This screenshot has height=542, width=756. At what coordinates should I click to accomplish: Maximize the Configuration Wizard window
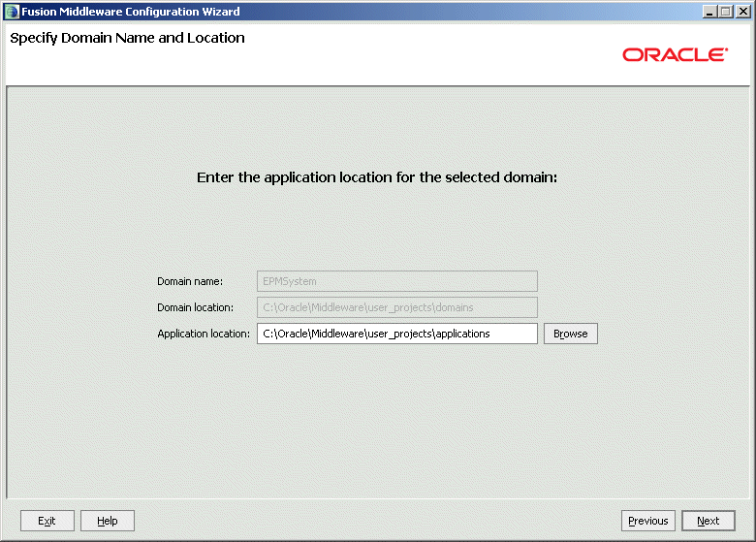[x=726, y=12]
